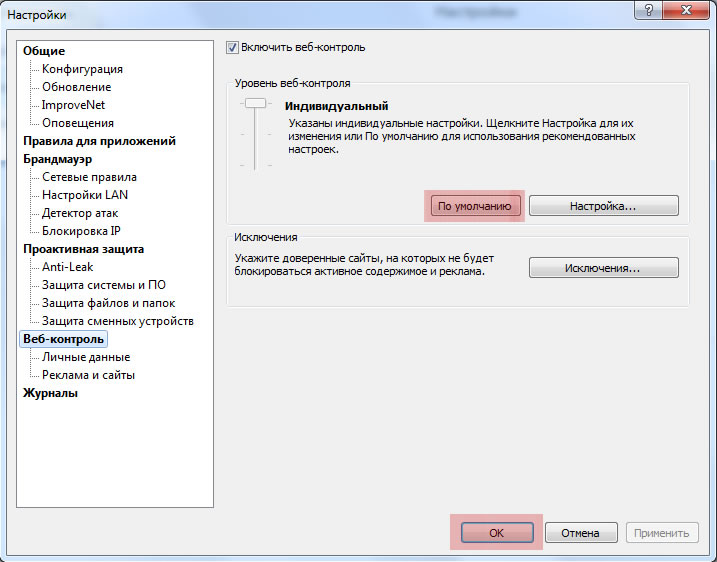
Task: Open Защита файлов и папок section
Action: [108, 303]
